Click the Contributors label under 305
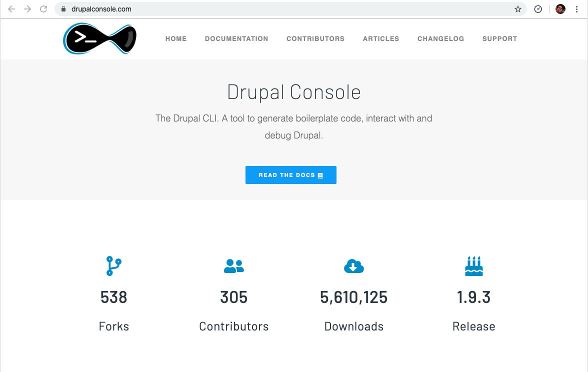The image size is (588, 372). pyautogui.click(x=234, y=326)
